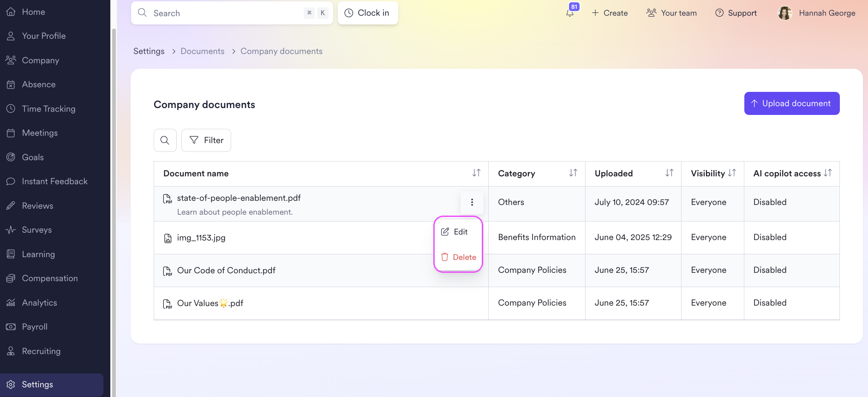Open the notifications bell icon

[x=570, y=13]
